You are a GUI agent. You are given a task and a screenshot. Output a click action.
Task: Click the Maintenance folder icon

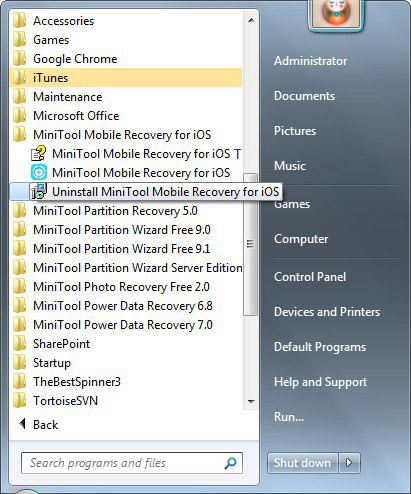click(x=19, y=97)
